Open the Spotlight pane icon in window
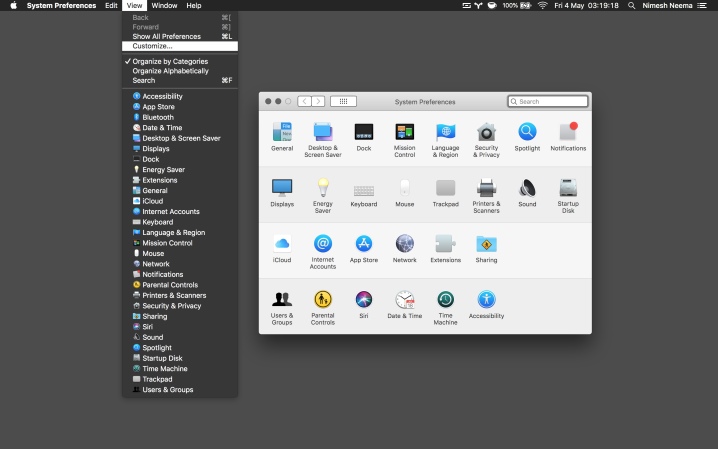 pyautogui.click(x=527, y=132)
